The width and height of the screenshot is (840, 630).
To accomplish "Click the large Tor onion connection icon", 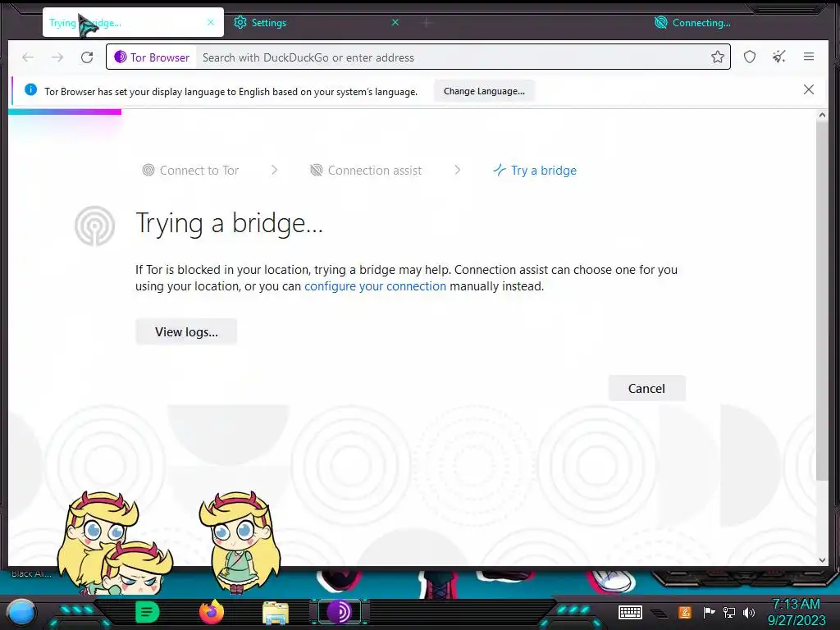I will [x=95, y=226].
